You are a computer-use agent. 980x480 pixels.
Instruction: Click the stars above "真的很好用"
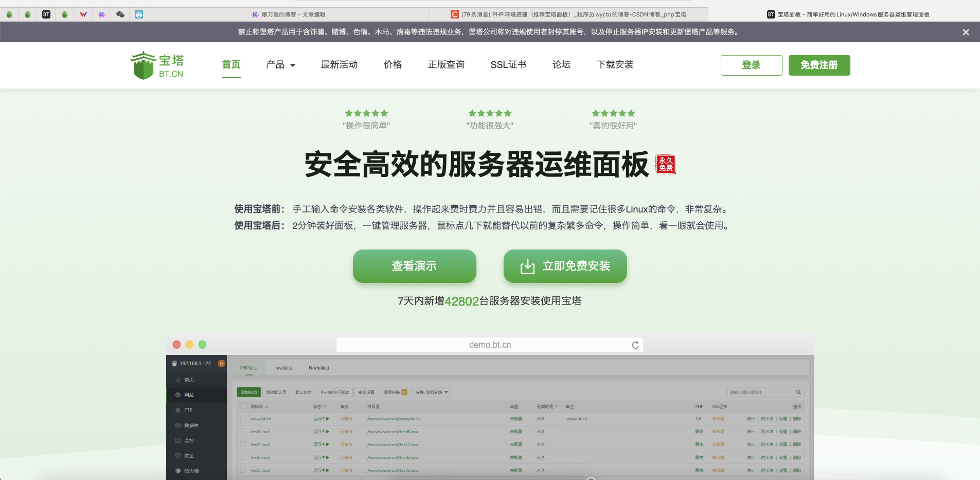tap(613, 113)
